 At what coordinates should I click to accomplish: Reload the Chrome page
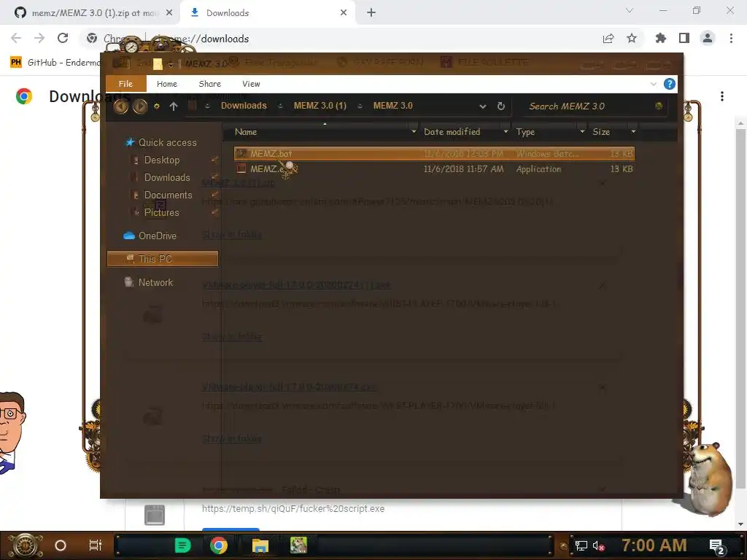(x=63, y=38)
